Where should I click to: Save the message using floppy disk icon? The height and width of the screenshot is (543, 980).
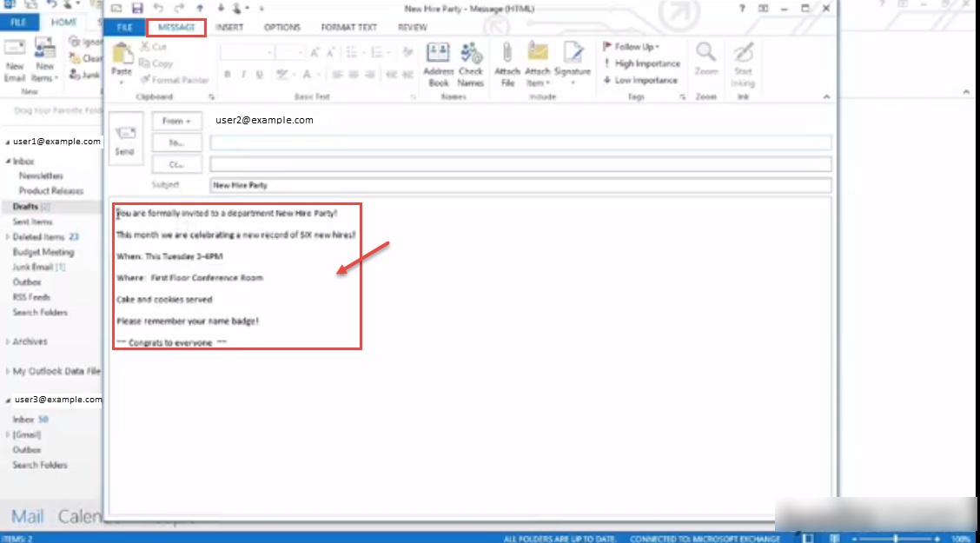[137, 9]
